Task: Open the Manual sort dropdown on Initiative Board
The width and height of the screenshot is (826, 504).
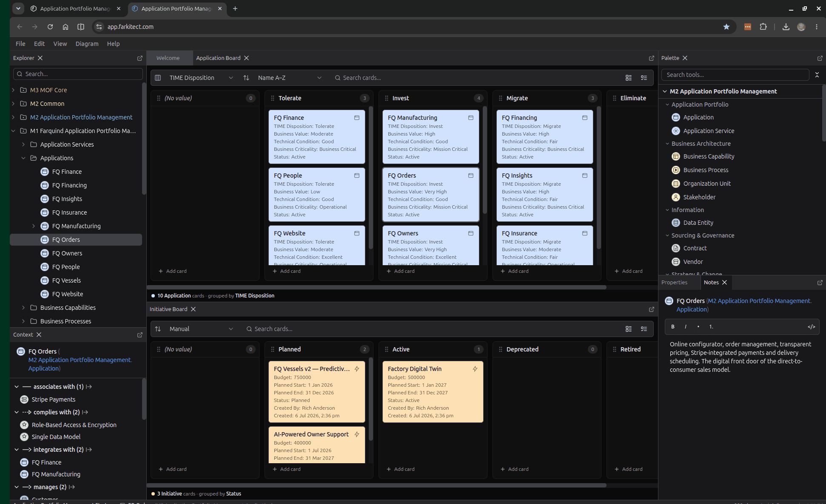Action: pos(201,329)
